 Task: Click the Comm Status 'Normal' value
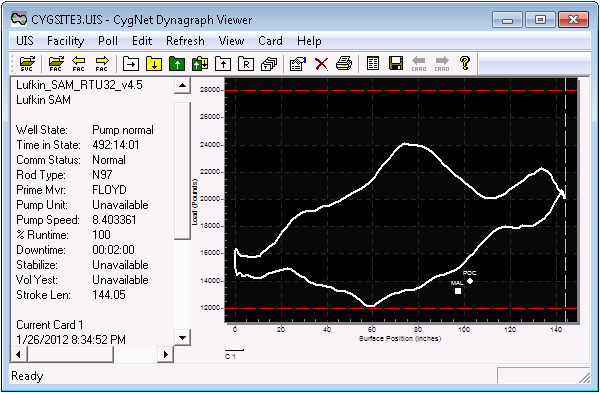tap(109, 160)
